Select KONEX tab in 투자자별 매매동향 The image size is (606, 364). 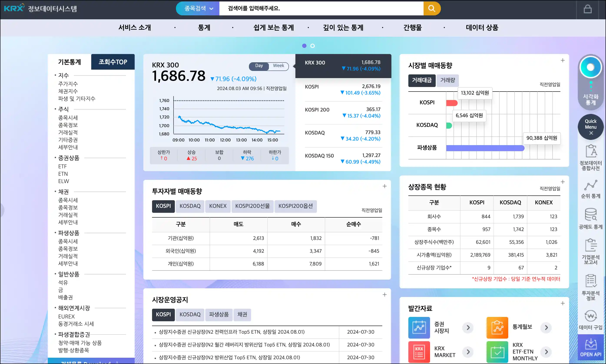[x=218, y=206]
